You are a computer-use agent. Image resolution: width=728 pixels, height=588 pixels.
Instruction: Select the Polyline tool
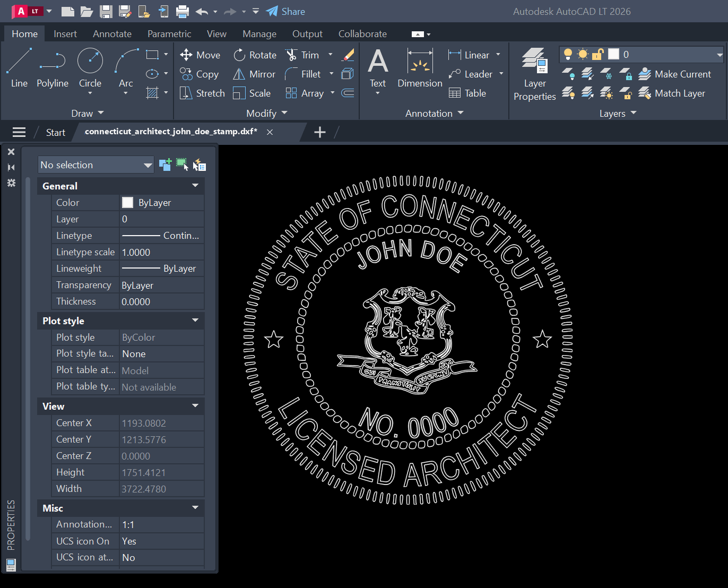pyautogui.click(x=53, y=68)
